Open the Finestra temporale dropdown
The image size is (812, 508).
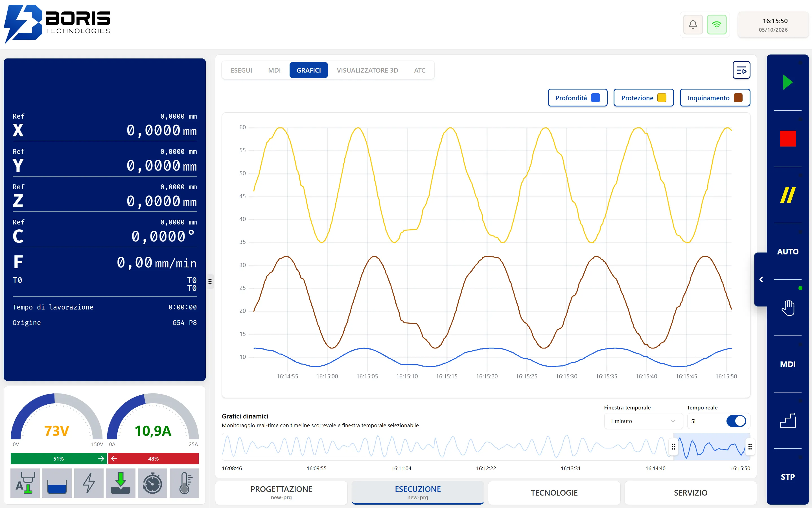pos(643,421)
